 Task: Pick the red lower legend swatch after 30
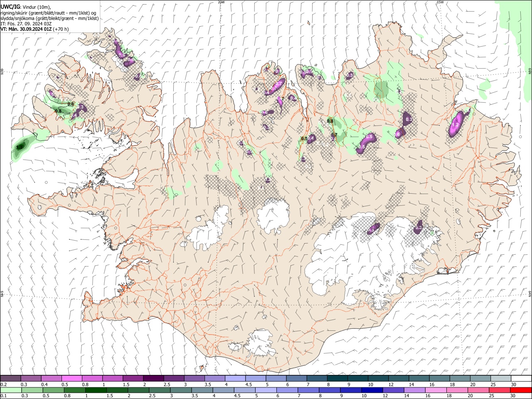(x=520, y=390)
